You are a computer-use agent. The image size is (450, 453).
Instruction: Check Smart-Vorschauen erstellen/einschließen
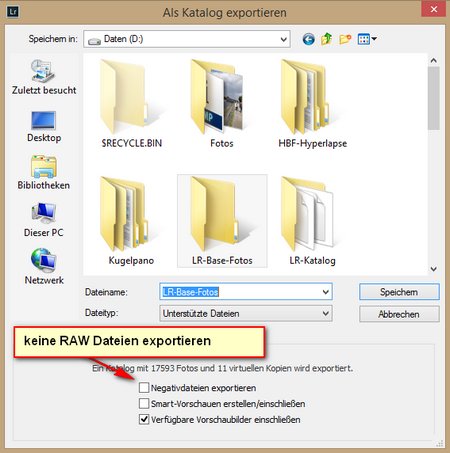144,403
